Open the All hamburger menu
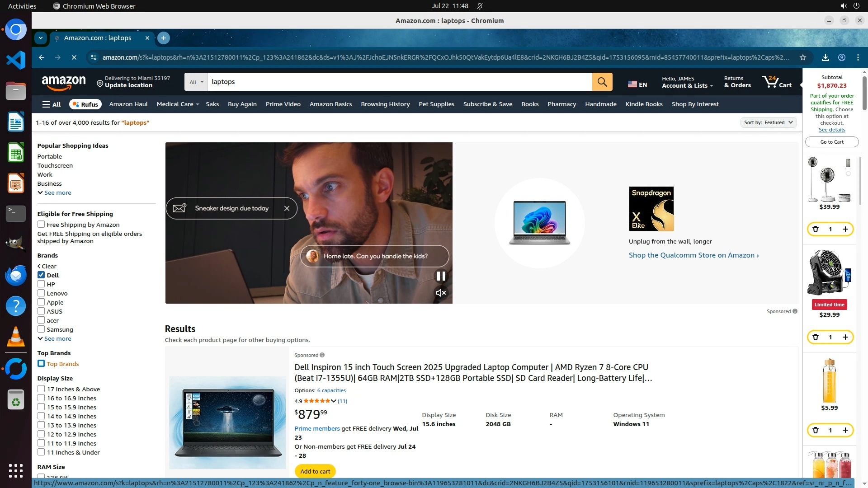The image size is (868, 488). tap(52, 104)
